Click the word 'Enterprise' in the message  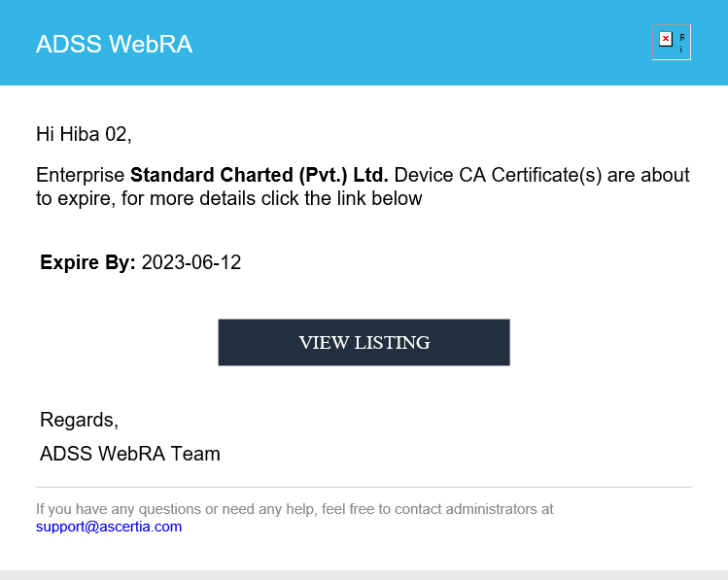click(x=81, y=176)
